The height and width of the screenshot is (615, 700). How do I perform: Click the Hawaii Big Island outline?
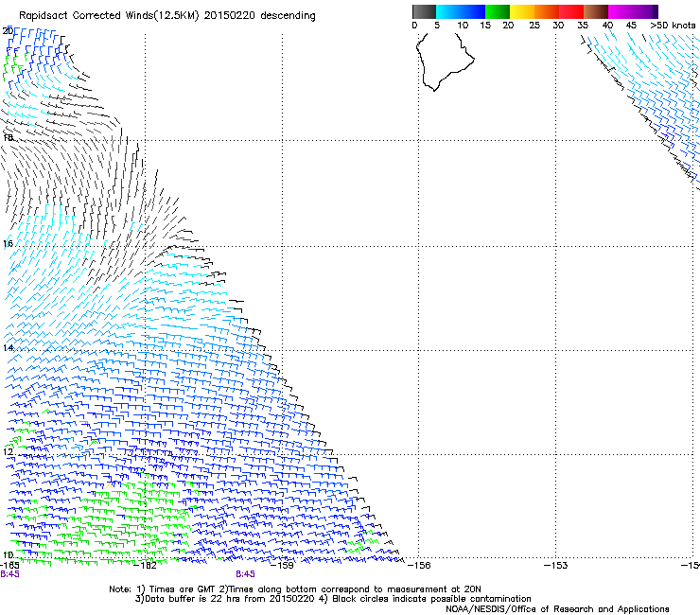point(446,62)
